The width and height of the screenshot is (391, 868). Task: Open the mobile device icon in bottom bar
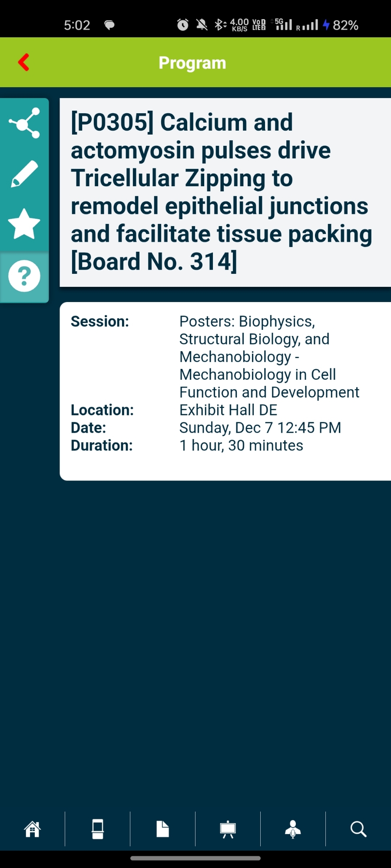(98, 829)
